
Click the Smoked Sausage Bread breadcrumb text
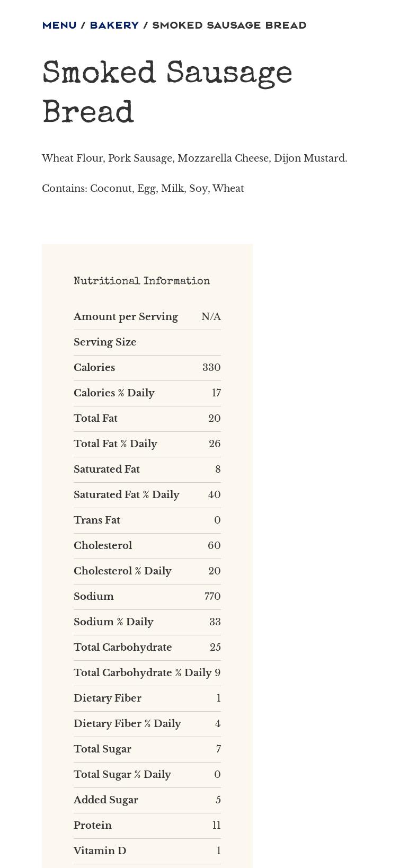click(x=229, y=25)
